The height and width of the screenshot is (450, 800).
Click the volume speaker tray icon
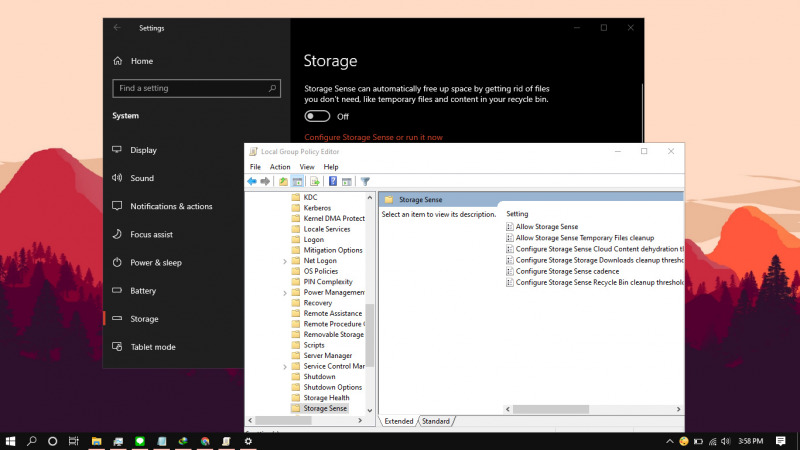(x=726, y=441)
